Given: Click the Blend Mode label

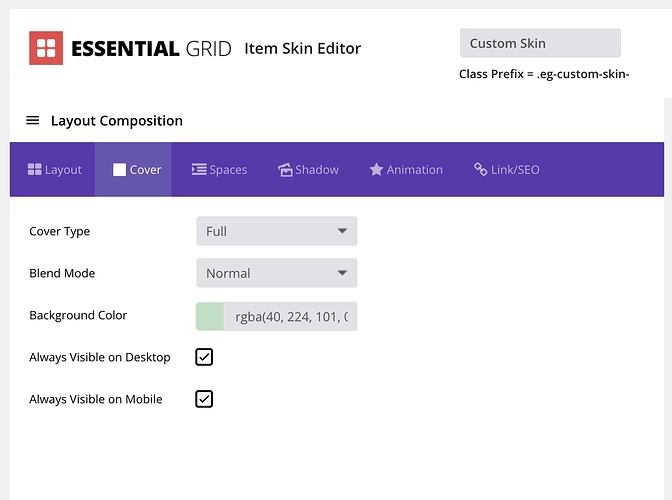Looking at the screenshot, I should [x=62, y=273].
